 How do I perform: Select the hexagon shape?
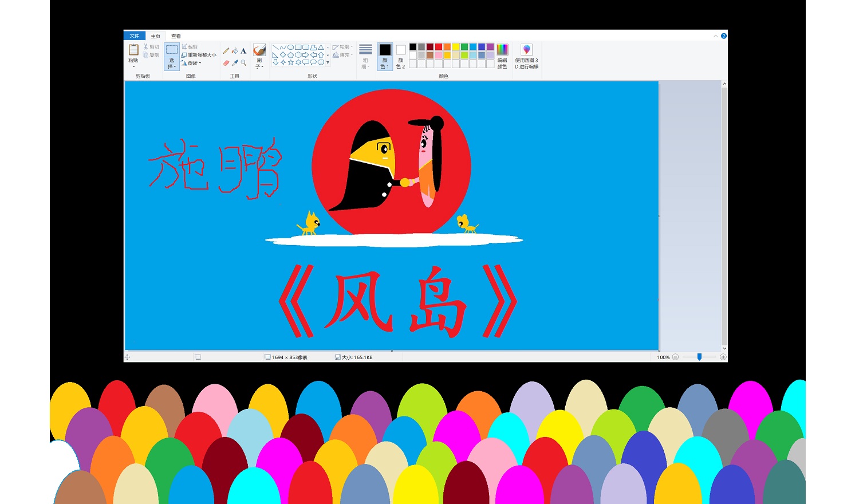click(298, 55)
